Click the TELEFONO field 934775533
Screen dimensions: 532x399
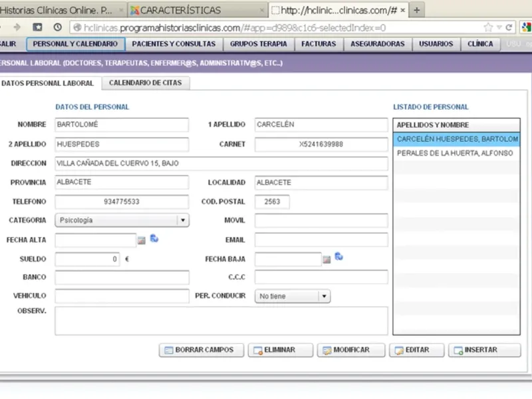point(122,201)
